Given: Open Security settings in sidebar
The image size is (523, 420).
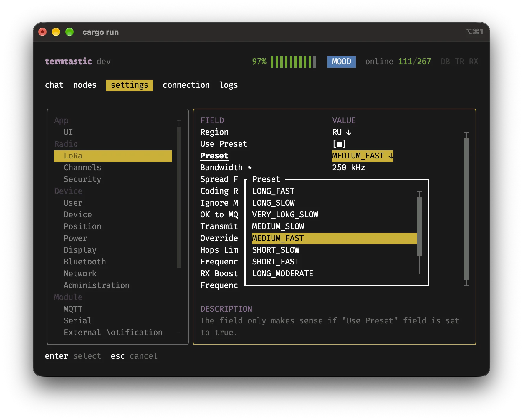Looking at the screenshot, I should coord(82,179).
